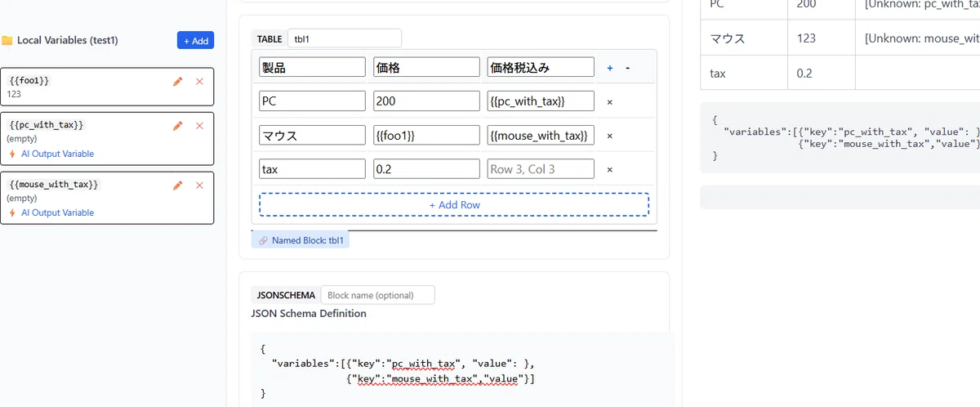Delete the tax row
The image size is (980, 407).
[610, 169]
